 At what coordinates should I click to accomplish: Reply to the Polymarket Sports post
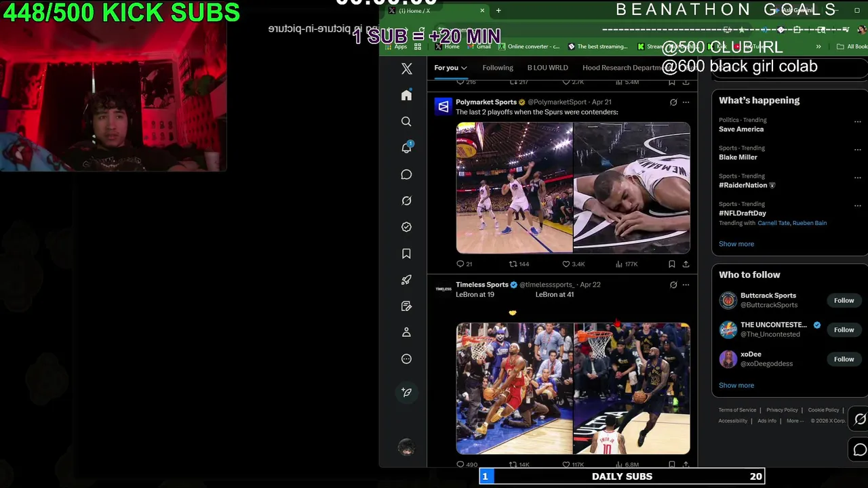click(464, 264)
